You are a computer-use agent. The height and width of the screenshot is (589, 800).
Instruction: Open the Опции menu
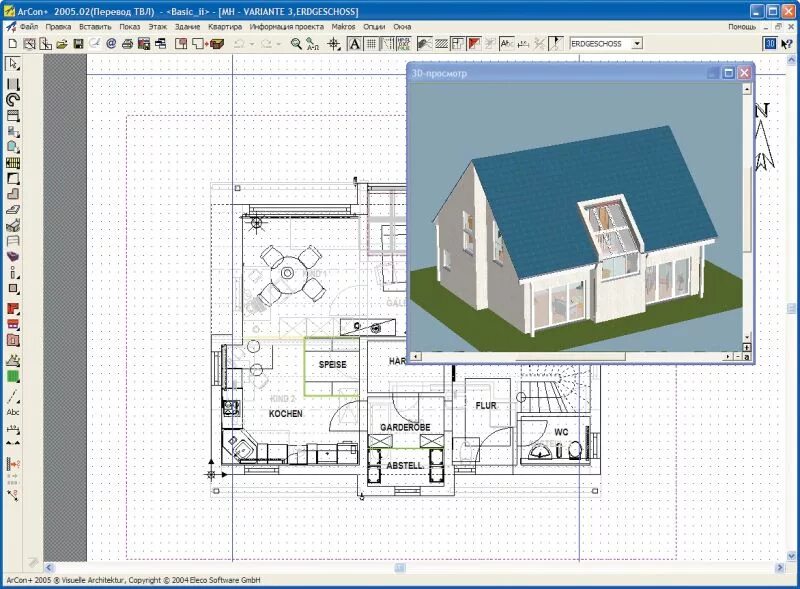click(x=374, y=27)
